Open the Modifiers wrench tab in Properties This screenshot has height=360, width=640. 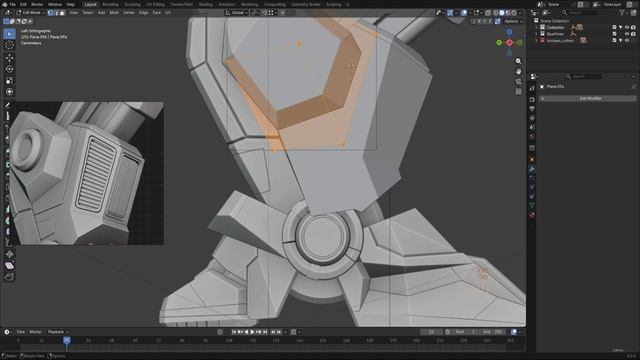coord(532,169)
